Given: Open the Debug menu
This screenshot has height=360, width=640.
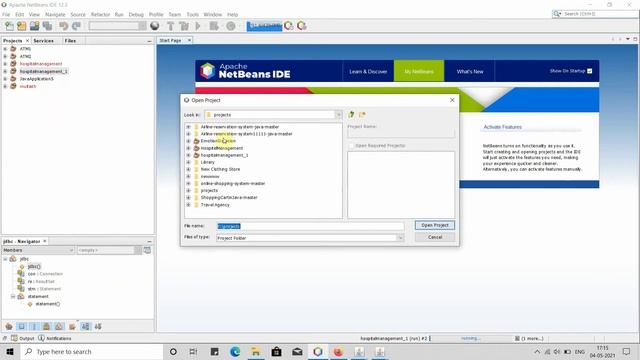Looking at the screenshot, I should (136, 14).
